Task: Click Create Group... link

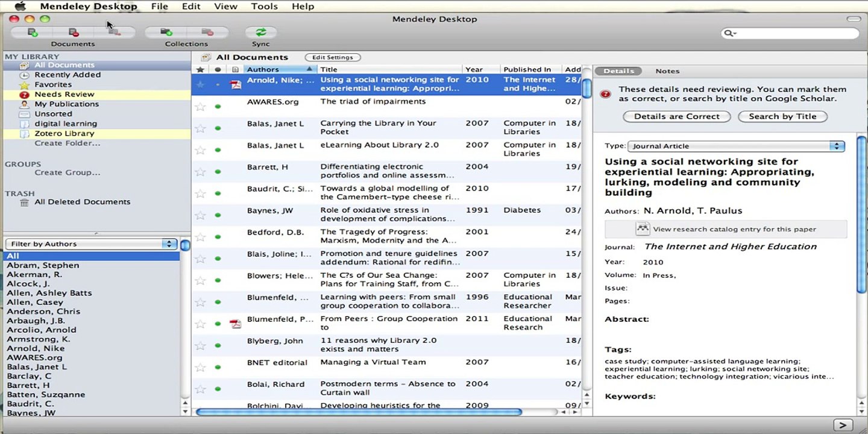Action: [68, 172]
